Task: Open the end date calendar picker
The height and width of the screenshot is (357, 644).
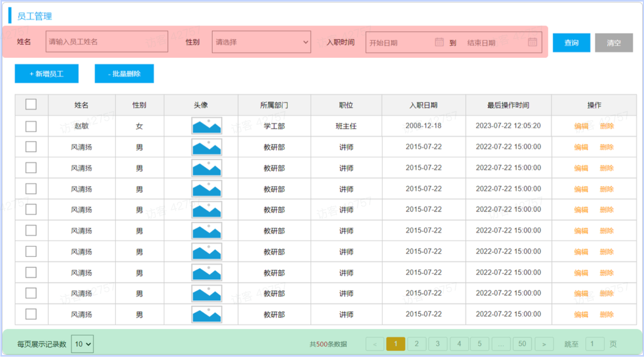Action: 532,42
